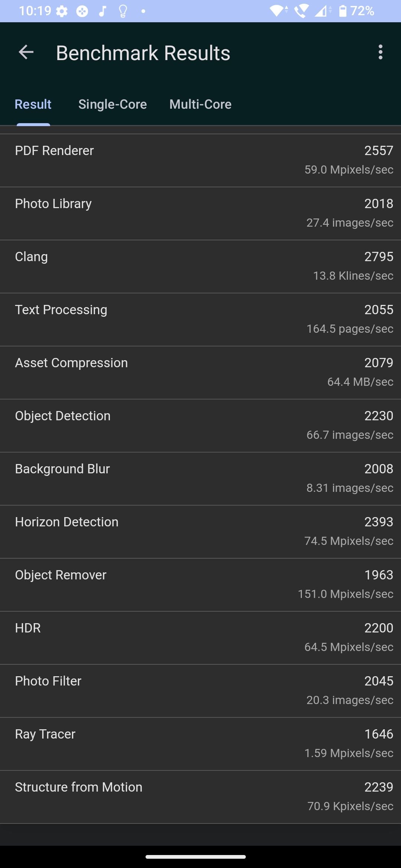Viewport: 401px width, 868px height.
Task: Tap the music note status icon
Action: [102, 11]
